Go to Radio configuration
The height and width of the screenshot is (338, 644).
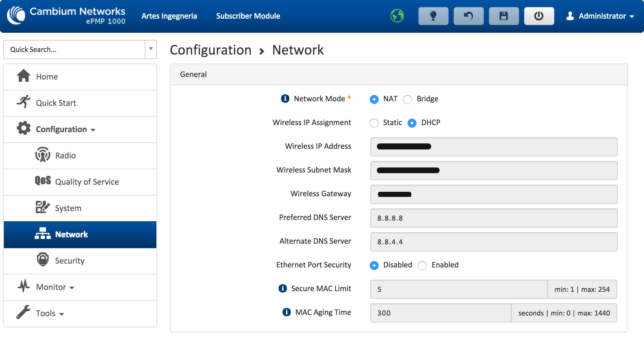coord(80,156)
